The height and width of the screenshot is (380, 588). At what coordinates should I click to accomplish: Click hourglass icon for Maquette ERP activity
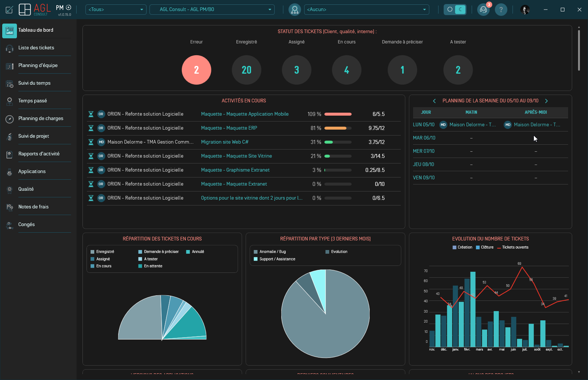91,128
